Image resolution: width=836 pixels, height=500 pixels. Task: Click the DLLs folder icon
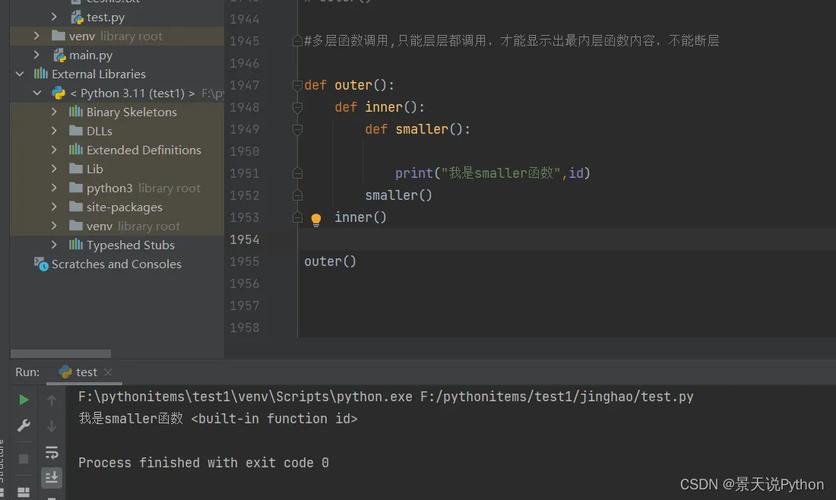(76, 131)
